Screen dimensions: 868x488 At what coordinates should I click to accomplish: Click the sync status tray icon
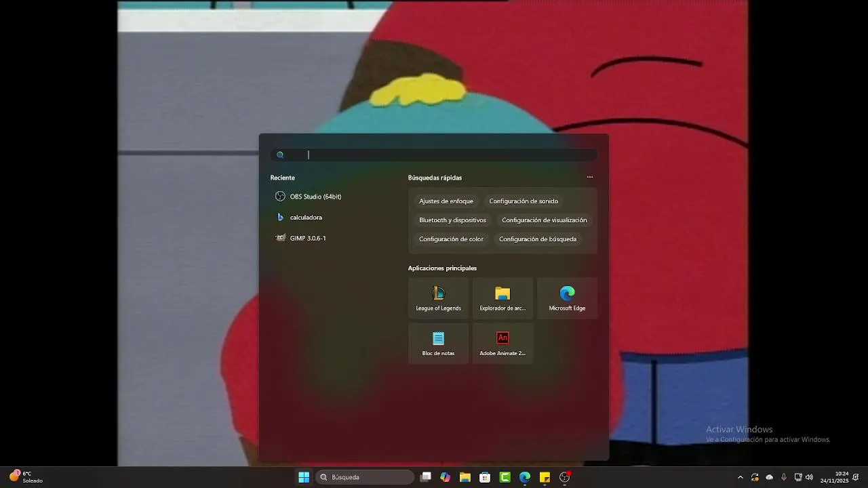point(755,477)
